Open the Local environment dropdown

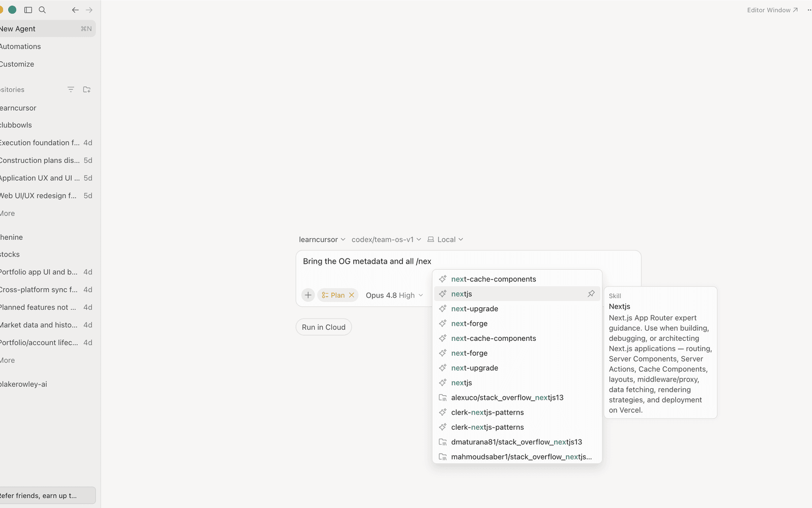tap(445, 239)
